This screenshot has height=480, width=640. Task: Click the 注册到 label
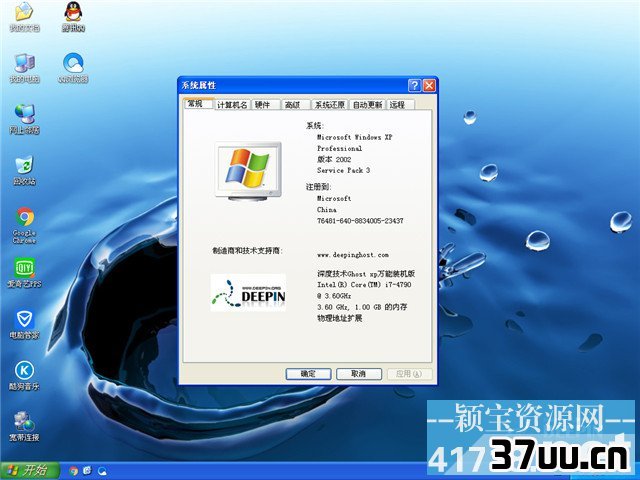[x=319, y=187]
